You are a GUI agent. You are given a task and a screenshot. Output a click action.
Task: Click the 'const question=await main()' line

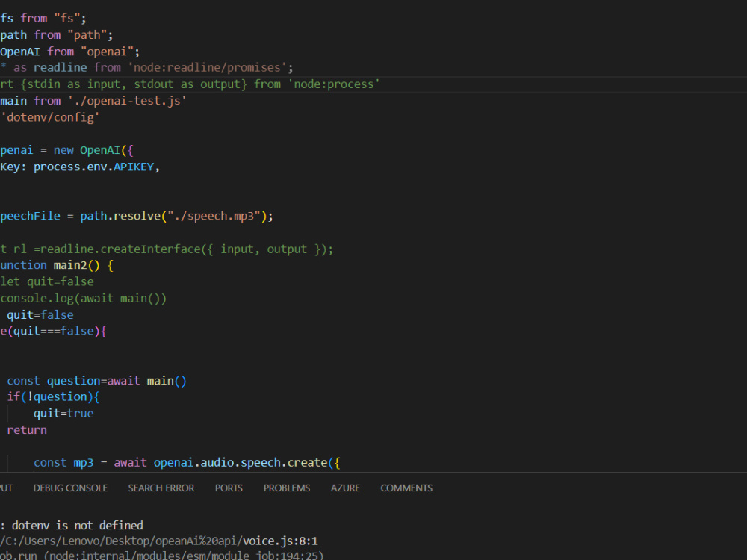(96, 381)
